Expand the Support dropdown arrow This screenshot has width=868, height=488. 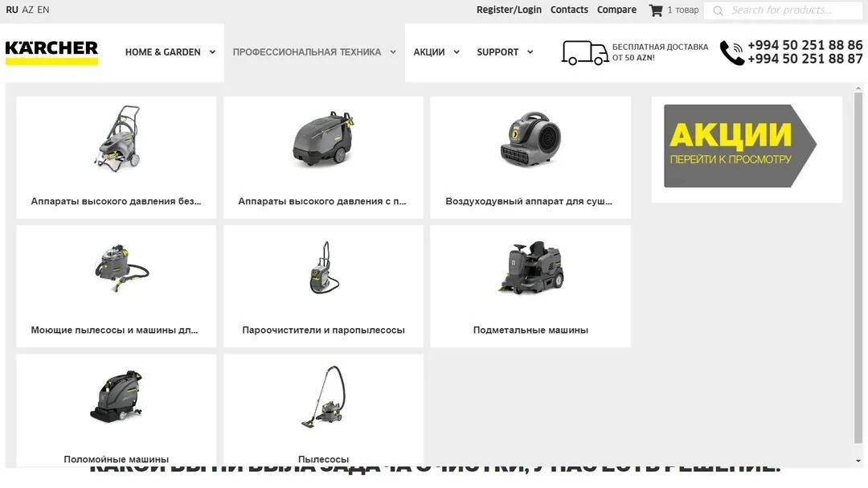(x=530, y=52)
